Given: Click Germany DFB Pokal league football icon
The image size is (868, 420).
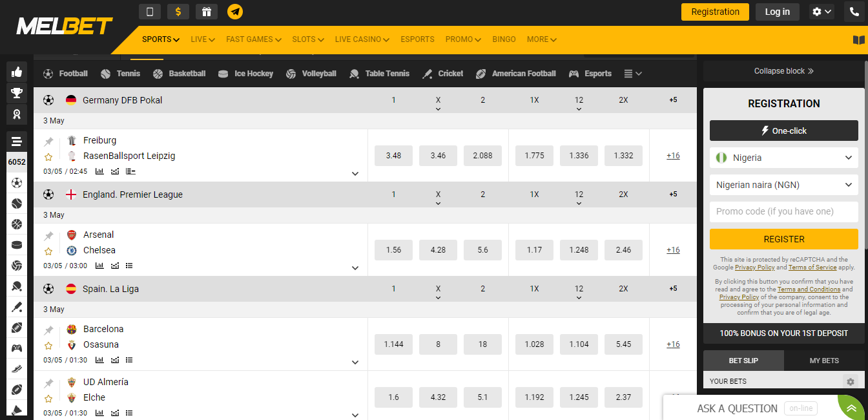Looking at the screenshot, I should point(48,100).
